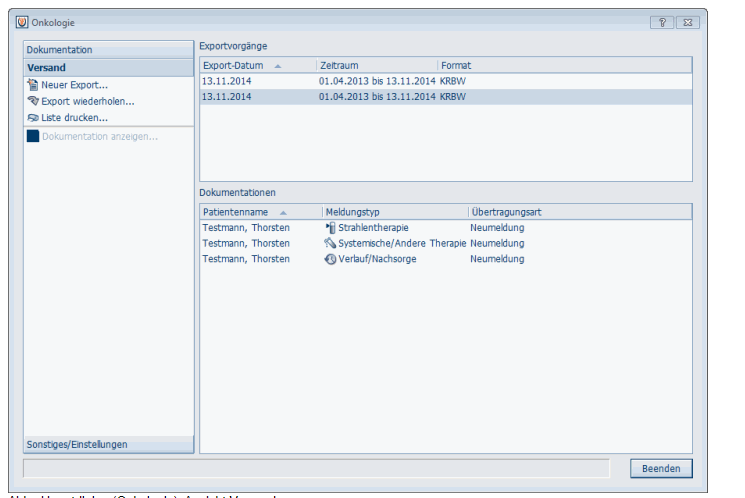Screen dimensions: 745x498
Task: Click the Dokumentation anzeigen blue square icon
Action: pos(33,136)
